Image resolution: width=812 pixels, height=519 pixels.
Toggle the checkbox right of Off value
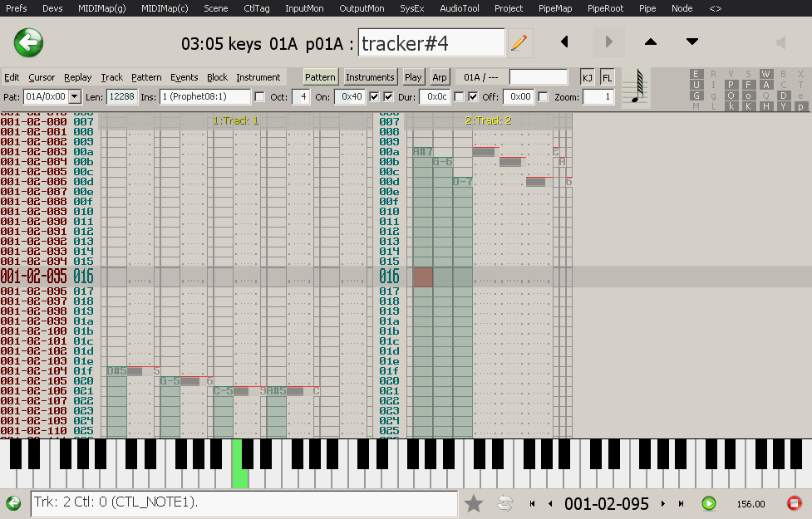pyautogui.click(x=543, y=97)
